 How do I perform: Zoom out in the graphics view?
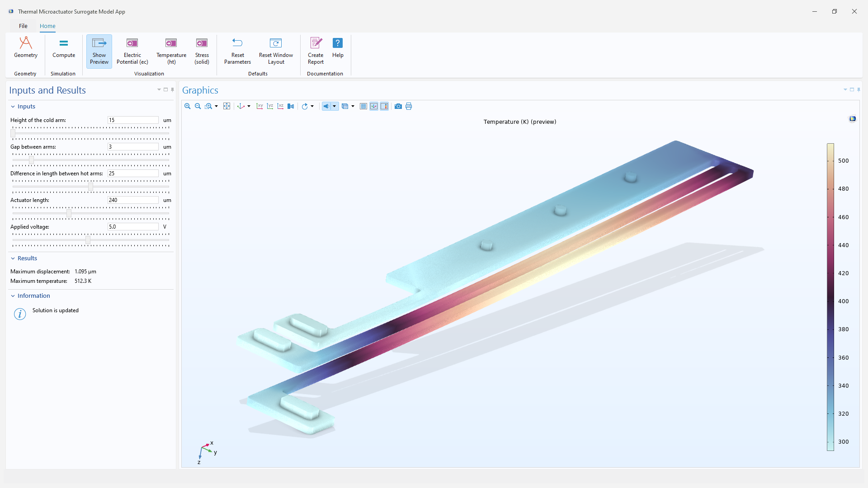coord(198,106)
